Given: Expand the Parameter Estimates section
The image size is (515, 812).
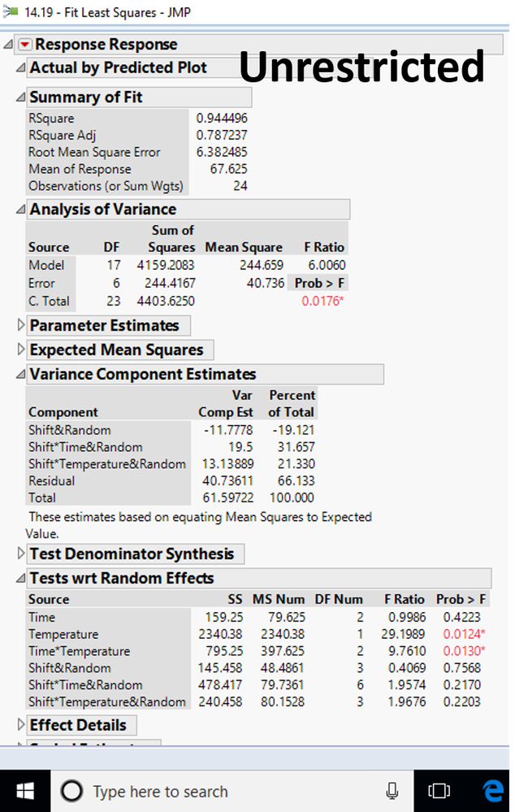Looking at the screenshot, I should pyautogui.click(x=20, y=325).
